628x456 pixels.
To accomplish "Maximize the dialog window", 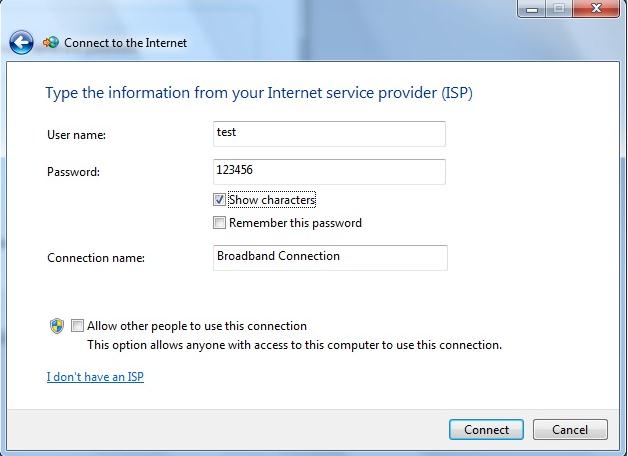I will 558,9.
